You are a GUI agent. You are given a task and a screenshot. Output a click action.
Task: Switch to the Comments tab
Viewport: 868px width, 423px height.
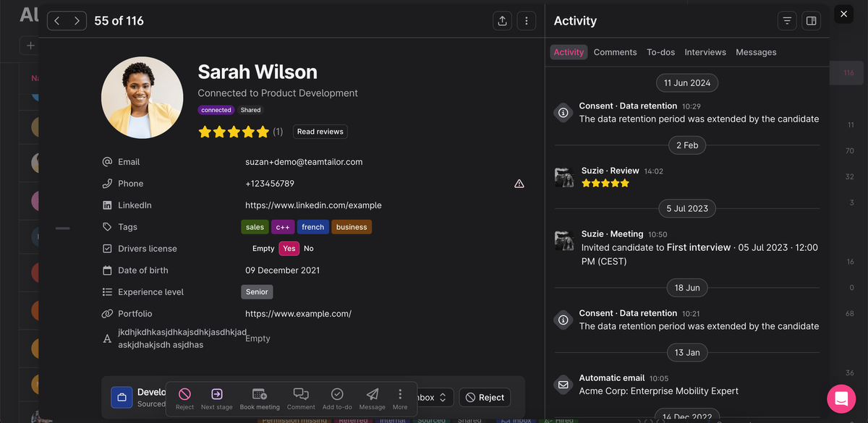point(615,52)
